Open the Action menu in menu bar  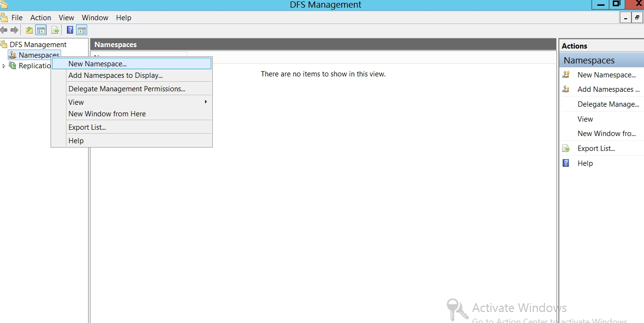tap(40, 18)
